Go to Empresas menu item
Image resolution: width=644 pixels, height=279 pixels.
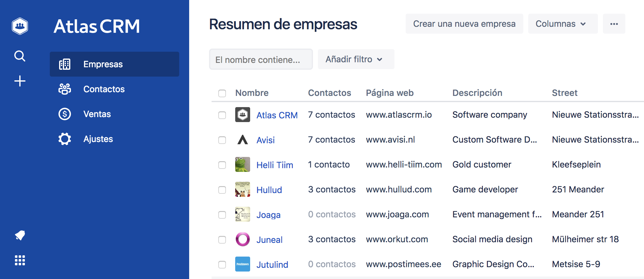(114, 64)
